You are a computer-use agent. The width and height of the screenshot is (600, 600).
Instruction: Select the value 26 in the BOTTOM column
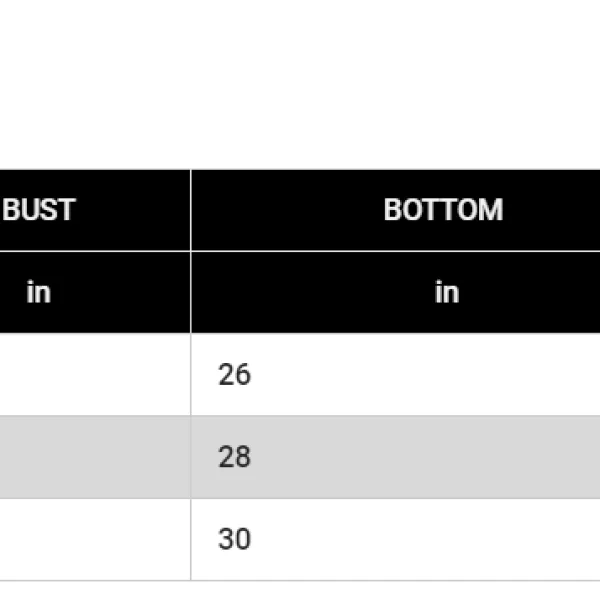tap(234, 375)
